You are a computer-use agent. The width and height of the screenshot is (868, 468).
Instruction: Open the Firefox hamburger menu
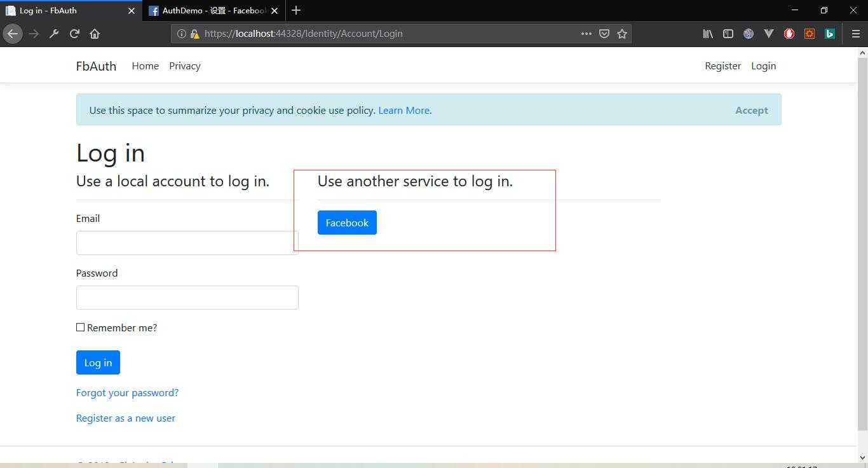pyautogui.click(x=855, y=34)
